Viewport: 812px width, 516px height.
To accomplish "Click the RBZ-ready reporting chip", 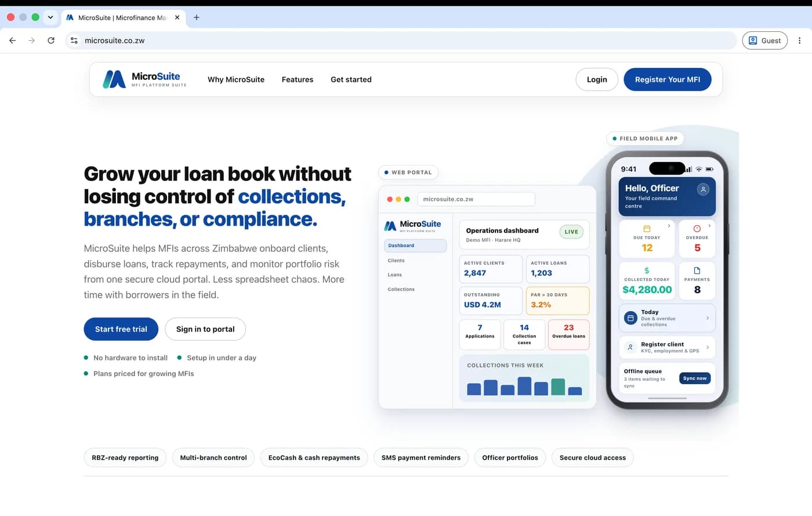I will click(x=125, y=457).
